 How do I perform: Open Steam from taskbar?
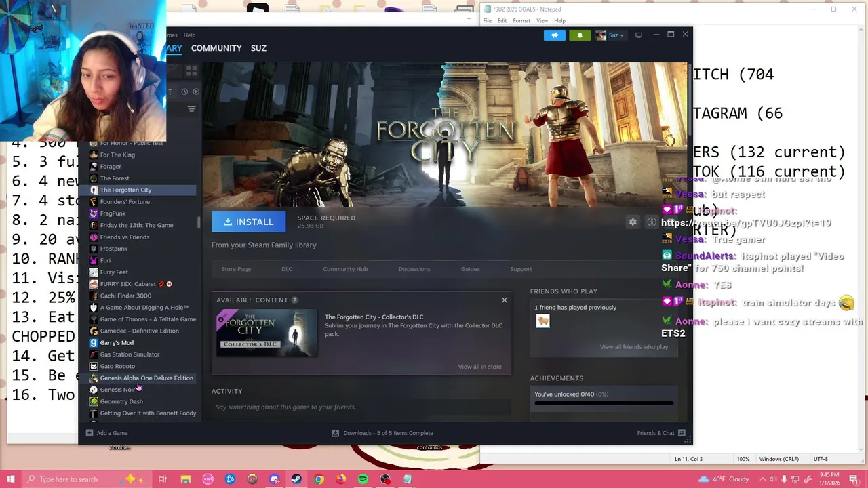tap(296, 479)
